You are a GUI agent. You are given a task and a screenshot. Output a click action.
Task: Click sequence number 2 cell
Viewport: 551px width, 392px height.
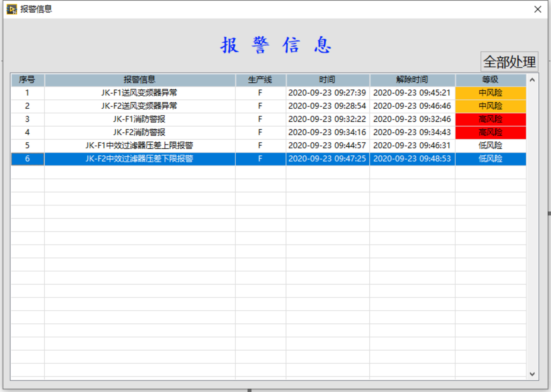[27, 106]
